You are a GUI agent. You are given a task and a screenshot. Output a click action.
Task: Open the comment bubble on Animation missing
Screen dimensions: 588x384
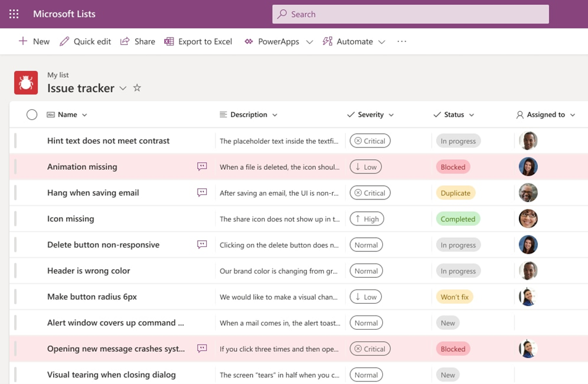(x=201, y=167)
